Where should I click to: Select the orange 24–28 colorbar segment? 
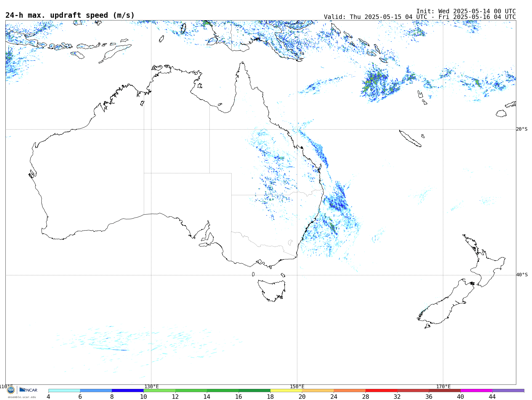[x=350, y=391]
